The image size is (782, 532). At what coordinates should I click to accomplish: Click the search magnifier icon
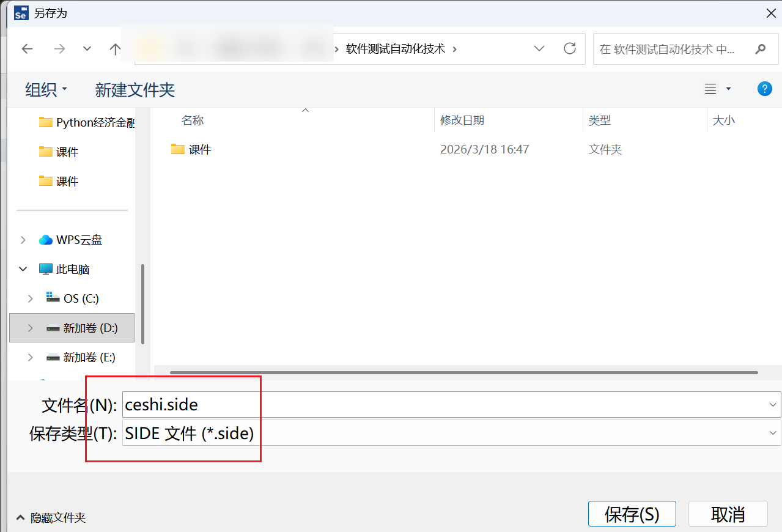[761, 49]
